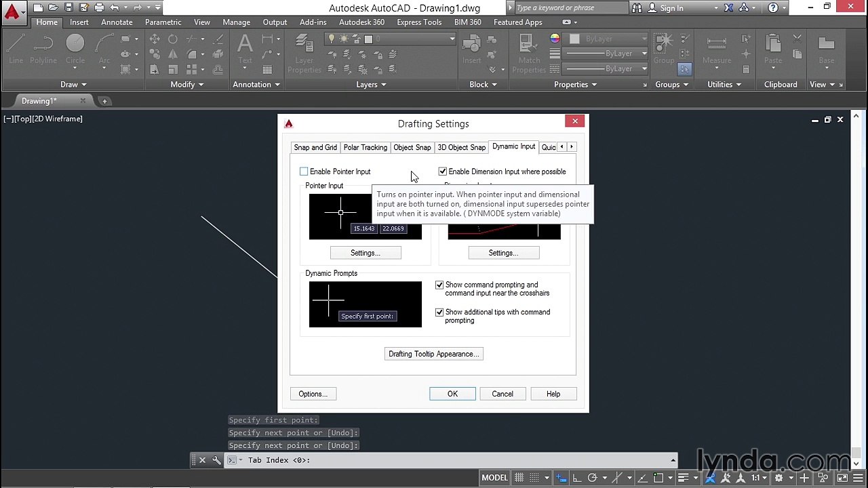Click the layer color swatch in Layers dropdown
The width and height of the screenshot is (868, 488).
(368, 39)
